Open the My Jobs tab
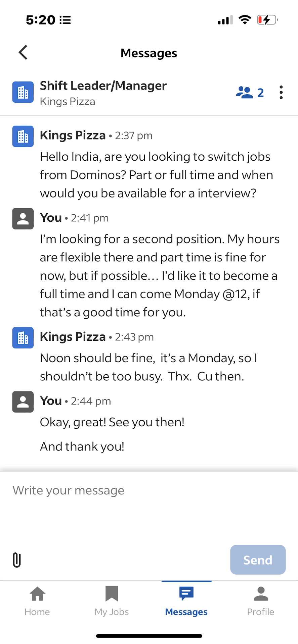Viewport: 298px width, 644px height. pos(112,601)
